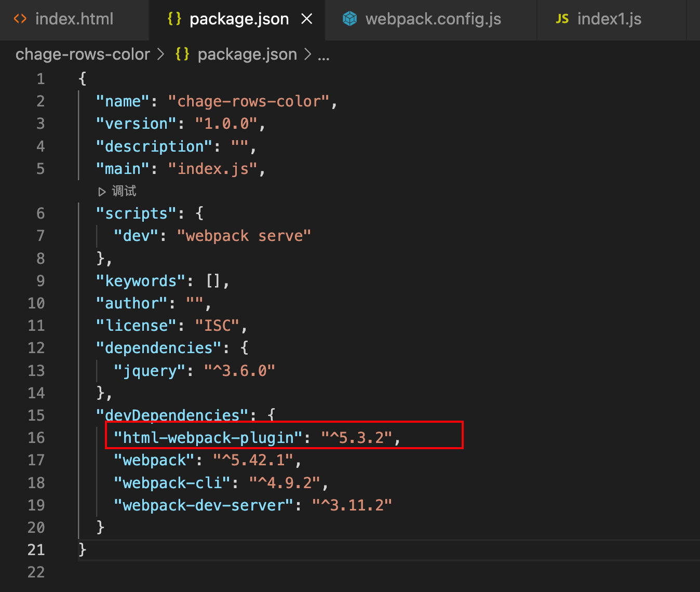Click line number 16 in the gutter
The width and height of the screenshot is (700, 592).
[36, 437]
